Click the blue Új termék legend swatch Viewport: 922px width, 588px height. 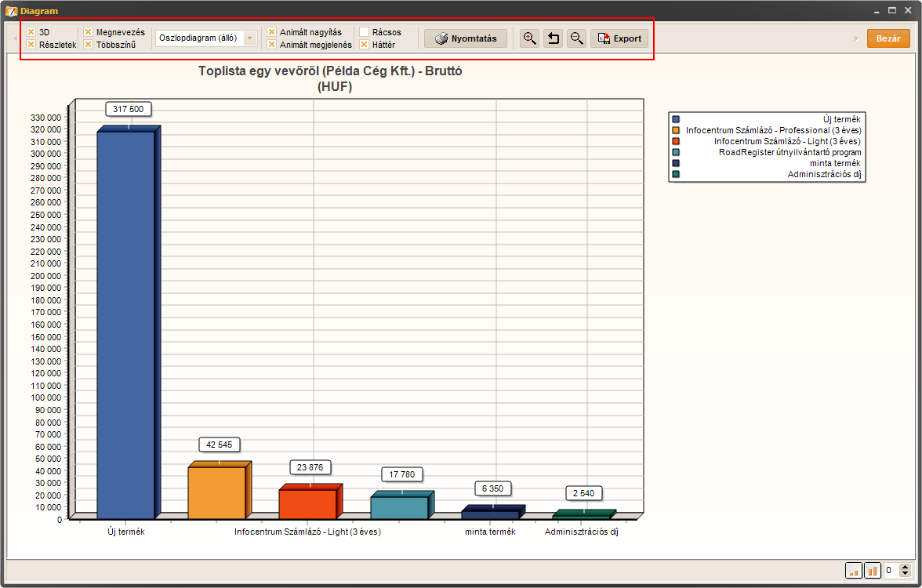coord(676,119)
